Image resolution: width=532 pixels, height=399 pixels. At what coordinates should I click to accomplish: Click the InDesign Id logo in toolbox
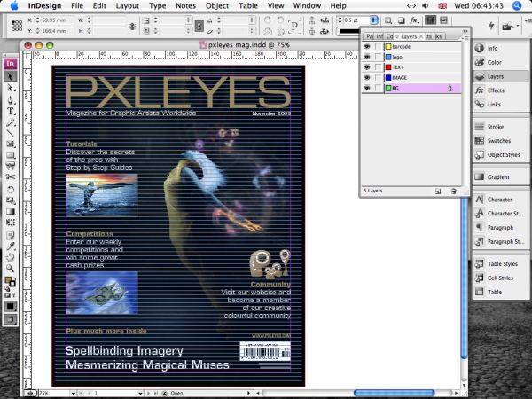[x=10, y=64]
